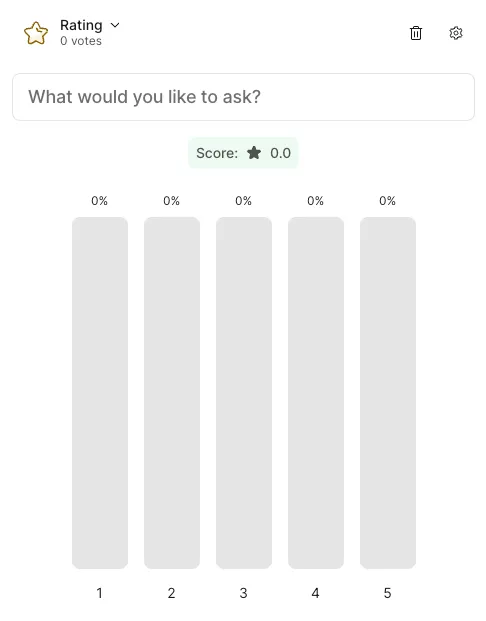Expand the Rating type chevron
The height and width of the screenshot is (621, 486).
[115, 25]
